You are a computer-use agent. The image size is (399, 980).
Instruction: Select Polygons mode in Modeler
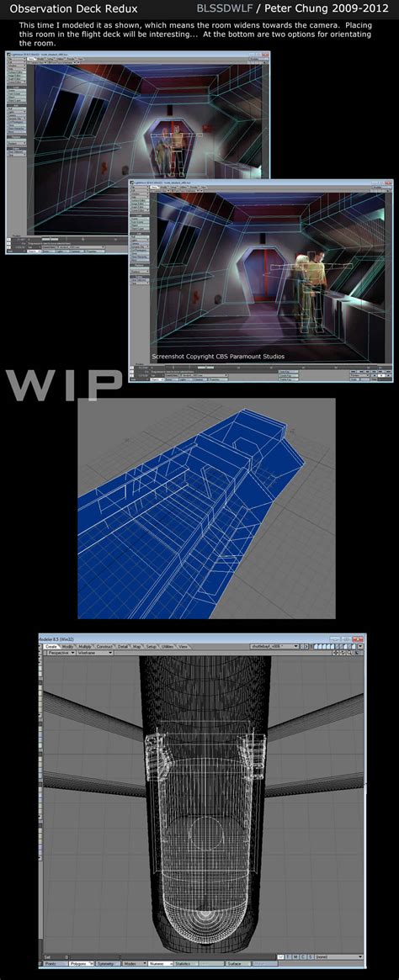[81, 963]
